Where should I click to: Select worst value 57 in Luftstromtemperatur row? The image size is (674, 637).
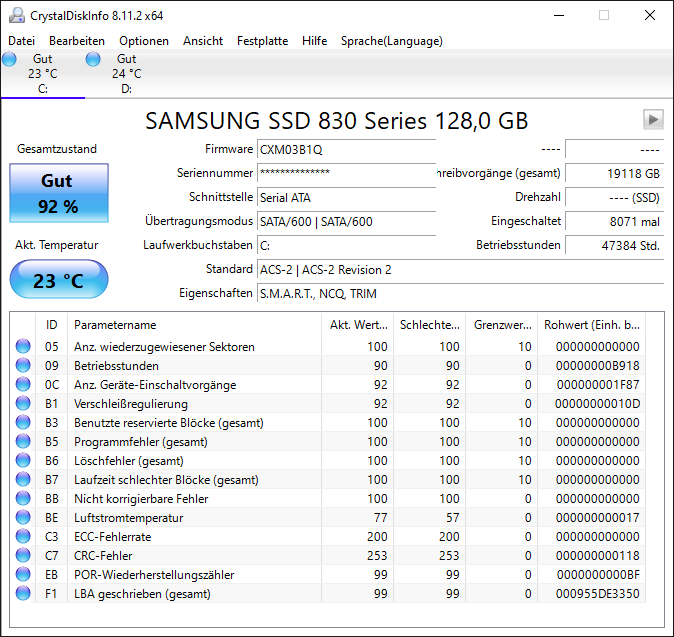[453, 518]
